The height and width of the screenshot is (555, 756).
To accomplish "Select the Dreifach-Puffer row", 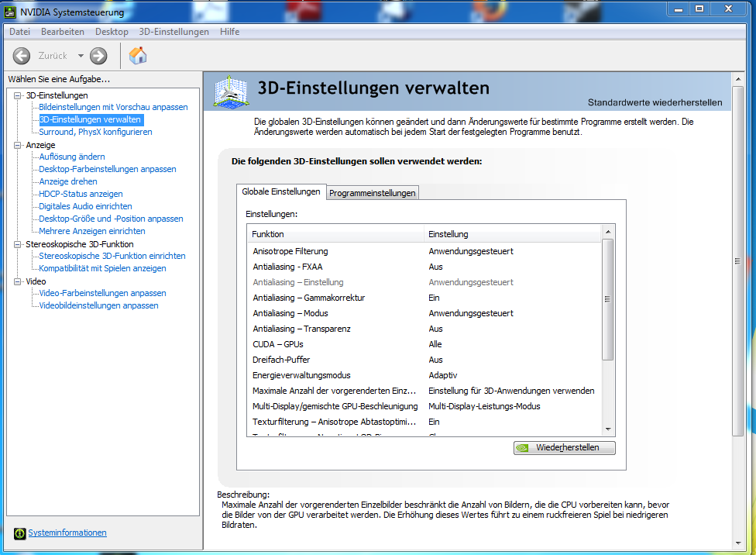I will (x=424, y=360).
